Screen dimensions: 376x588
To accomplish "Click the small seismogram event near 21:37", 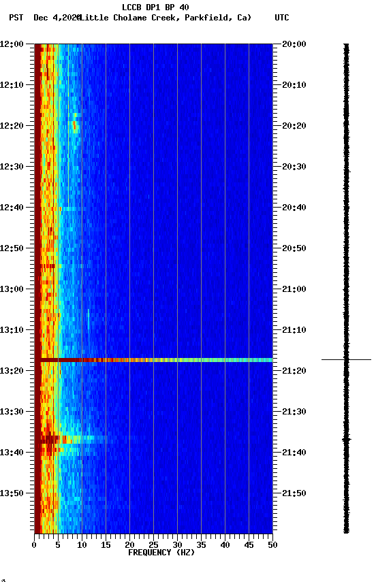I will (346, 439).
